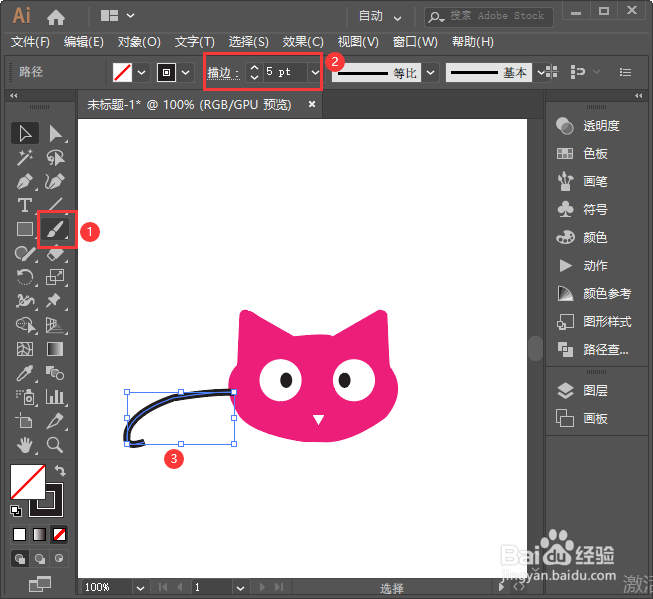Screen dimensions: 653x599
Task: Open stroke color dropdown in control bar
Action: tap(186, 72)
